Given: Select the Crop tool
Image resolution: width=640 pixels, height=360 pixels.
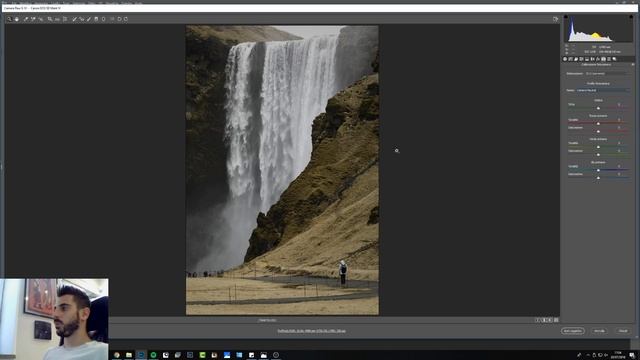Looking at the screenshot, I should click(50, 19).
